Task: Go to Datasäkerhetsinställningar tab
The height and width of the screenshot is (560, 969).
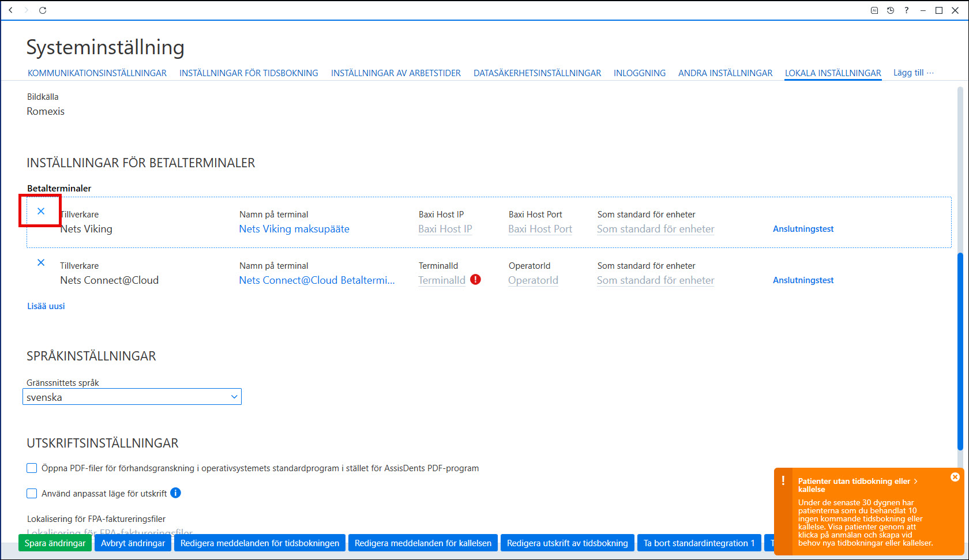Action: coord(537,73)
